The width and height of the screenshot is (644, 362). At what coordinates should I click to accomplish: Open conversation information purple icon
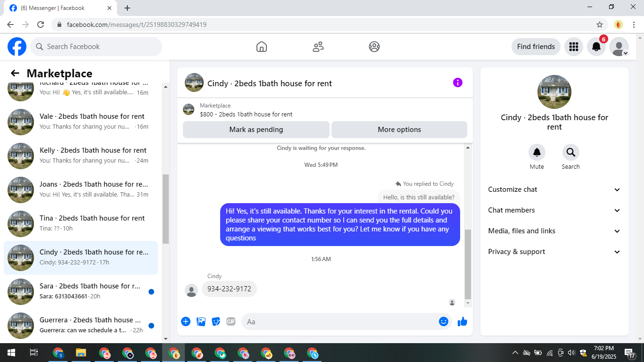tap(458, 82)
